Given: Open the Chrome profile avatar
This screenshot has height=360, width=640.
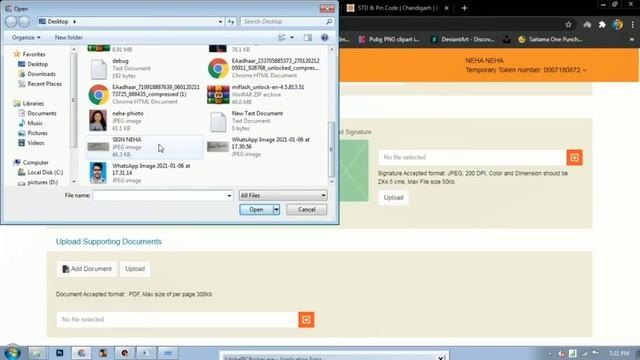Looking at the screenshot, I should tap(617, 24).
